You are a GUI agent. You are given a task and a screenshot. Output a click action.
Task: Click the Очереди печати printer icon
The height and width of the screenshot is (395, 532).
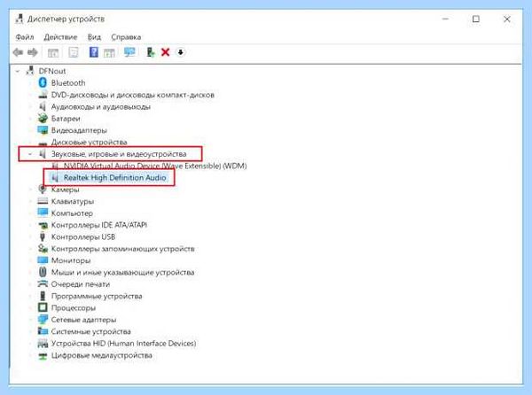pos(43,284)
